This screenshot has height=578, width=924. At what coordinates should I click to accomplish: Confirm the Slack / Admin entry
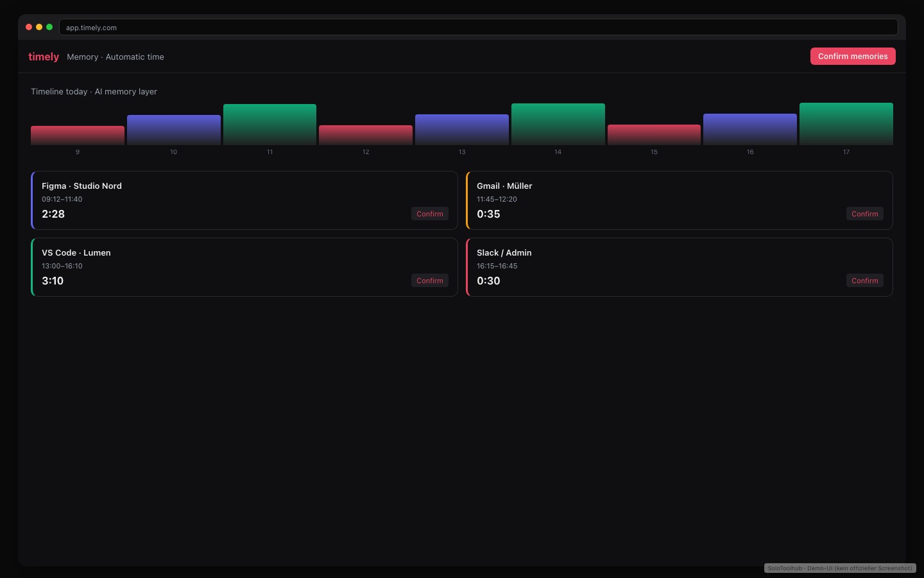(865, 281)
